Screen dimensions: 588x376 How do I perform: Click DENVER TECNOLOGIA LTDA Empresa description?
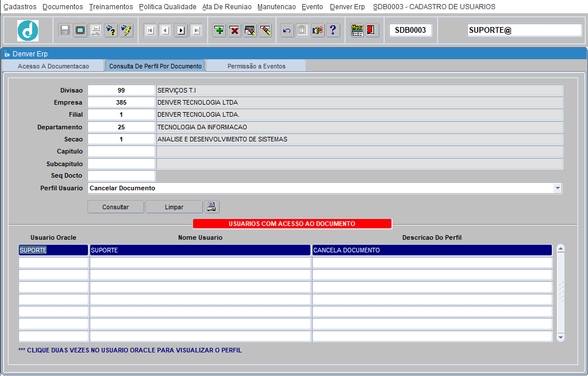pos(359,102)
